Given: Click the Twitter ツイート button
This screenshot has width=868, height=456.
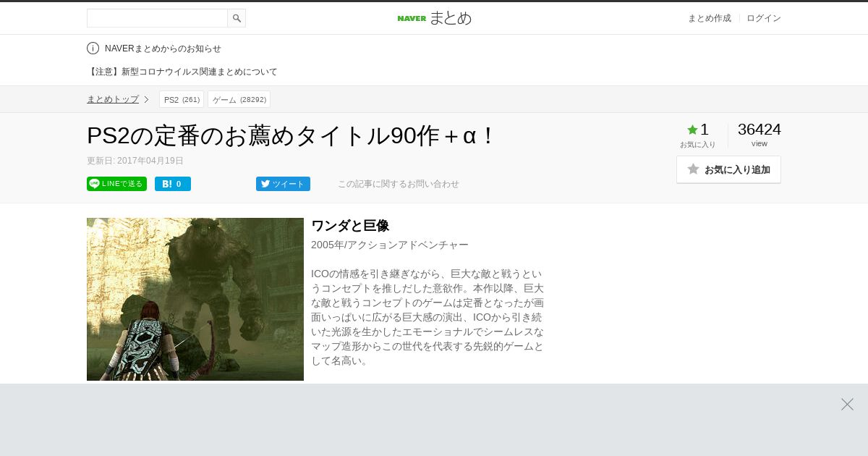Looking at the screenshot, I should click(283, 184).
